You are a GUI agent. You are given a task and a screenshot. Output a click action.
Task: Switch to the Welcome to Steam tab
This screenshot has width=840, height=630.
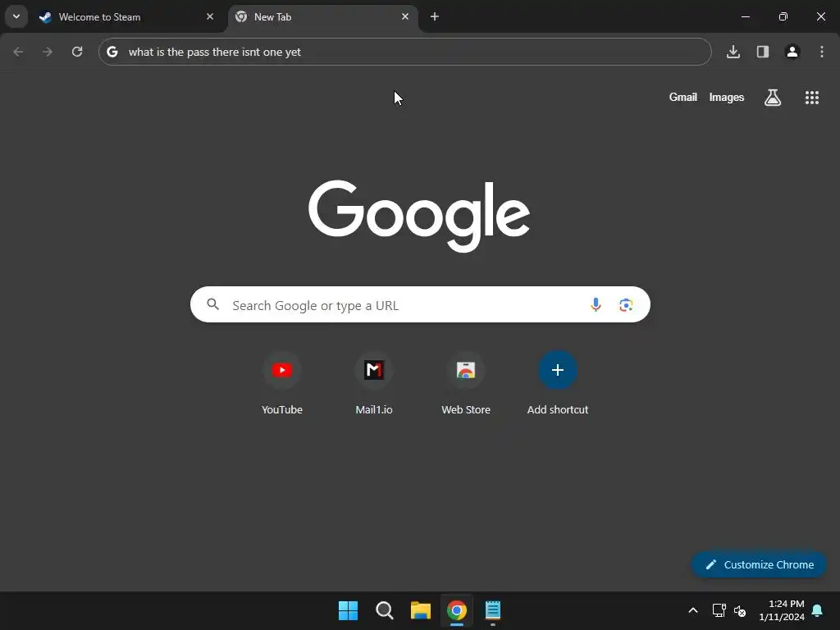(x=127, y=16)
